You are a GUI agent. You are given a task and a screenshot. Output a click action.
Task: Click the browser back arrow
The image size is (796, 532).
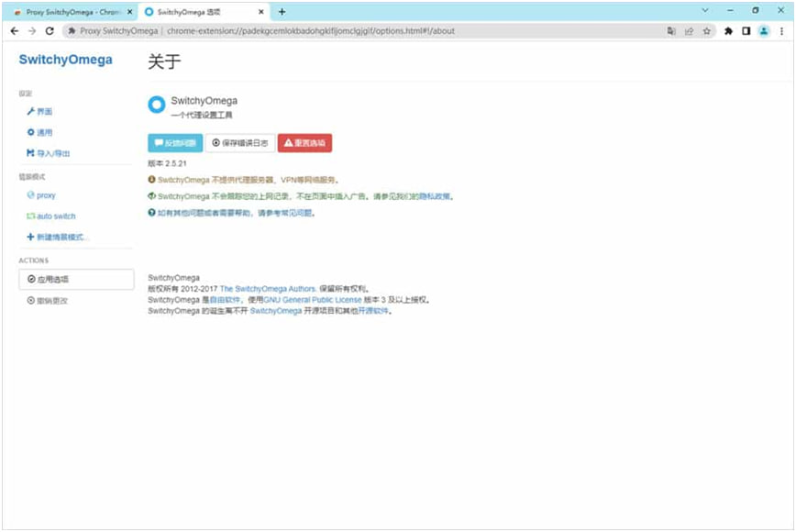tap(15, 30)
